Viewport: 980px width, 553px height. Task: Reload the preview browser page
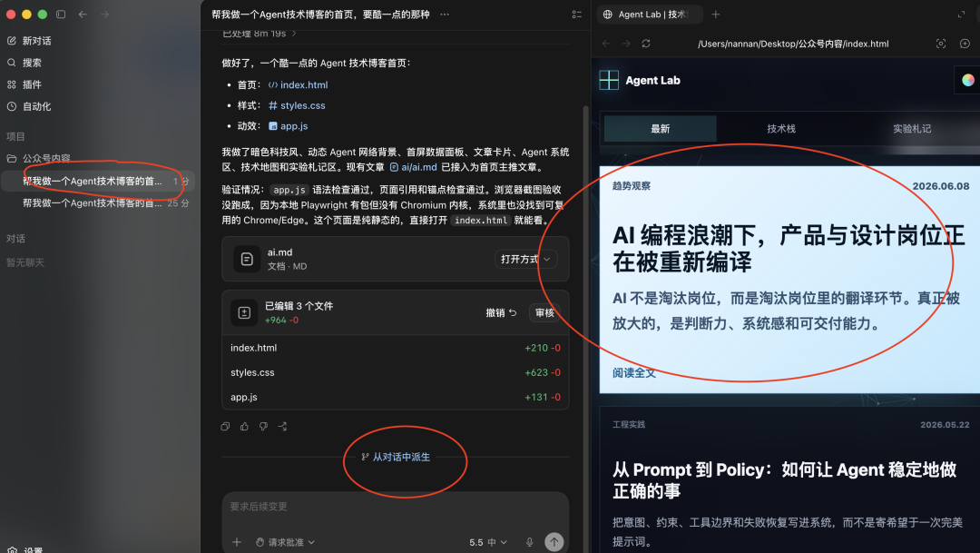click(646, 44)
